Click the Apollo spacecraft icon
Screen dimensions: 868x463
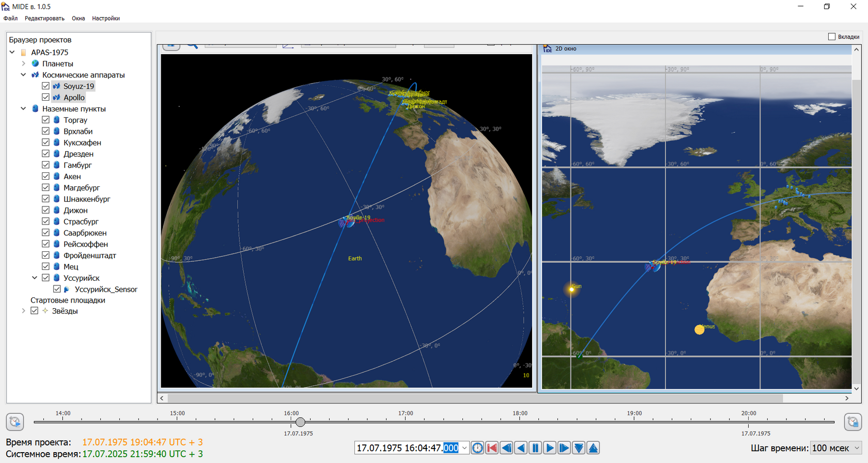56,98
